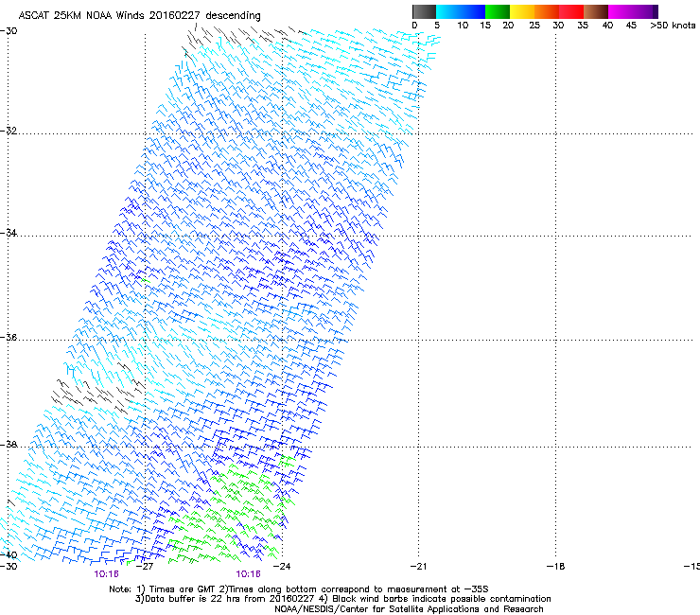Click the '-27' longitude axis label
Screen dimensions: 700x615
(x=145, y=567)
